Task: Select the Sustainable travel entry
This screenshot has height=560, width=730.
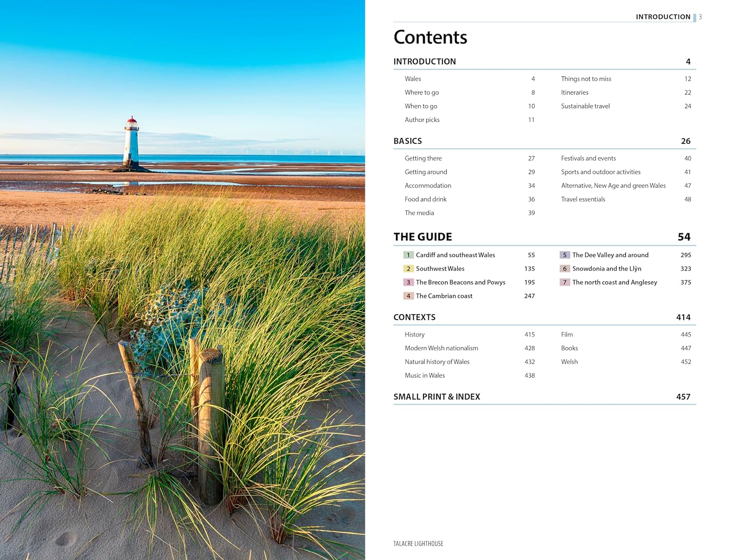Action: coord(585,106)
